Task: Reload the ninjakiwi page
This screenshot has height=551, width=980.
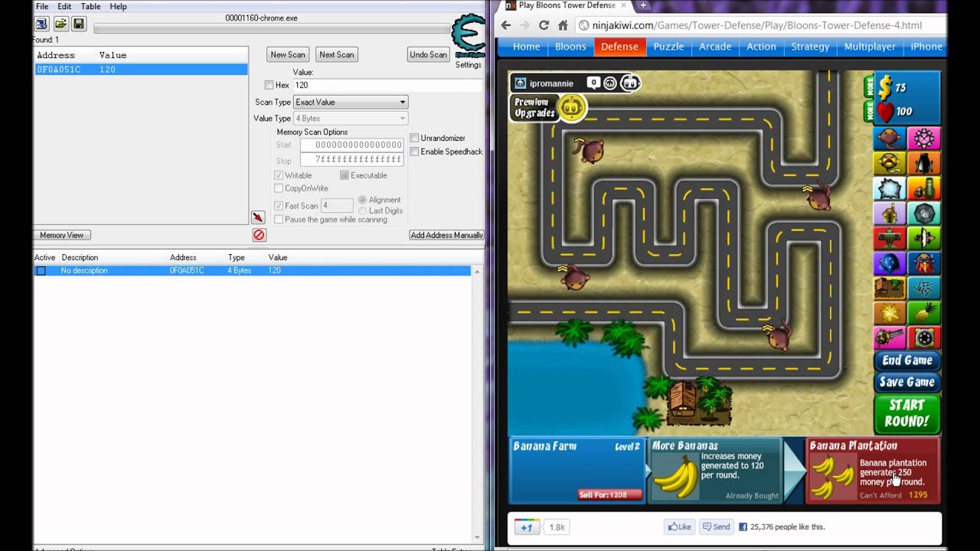Action: click(x=544, y=25)
